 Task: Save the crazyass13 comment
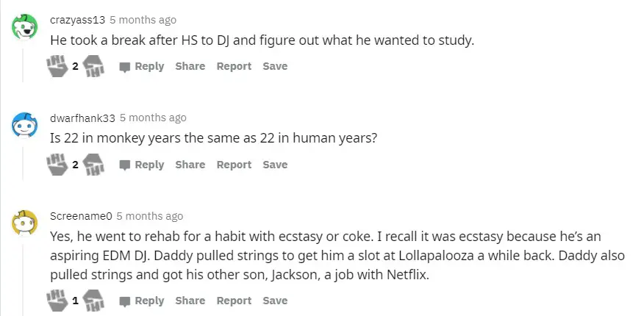coord(275,66)
